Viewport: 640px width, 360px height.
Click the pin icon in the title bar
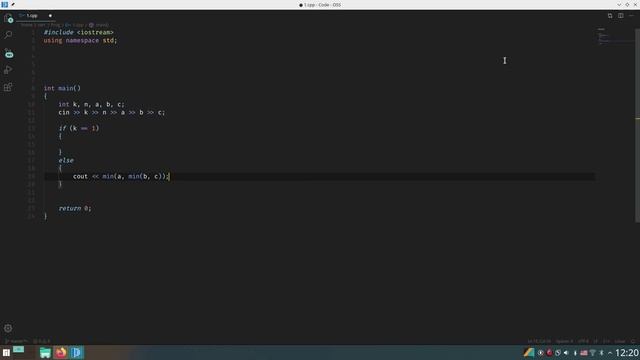click(x=13, y=4)
